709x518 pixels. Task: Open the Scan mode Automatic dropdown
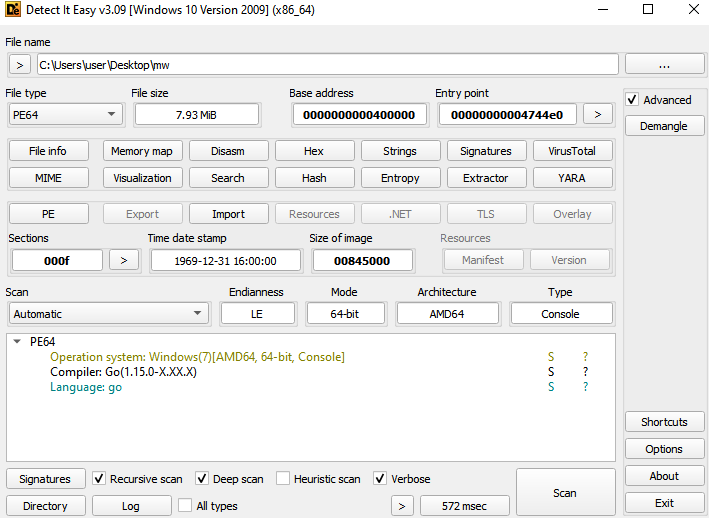coord(107,314)
